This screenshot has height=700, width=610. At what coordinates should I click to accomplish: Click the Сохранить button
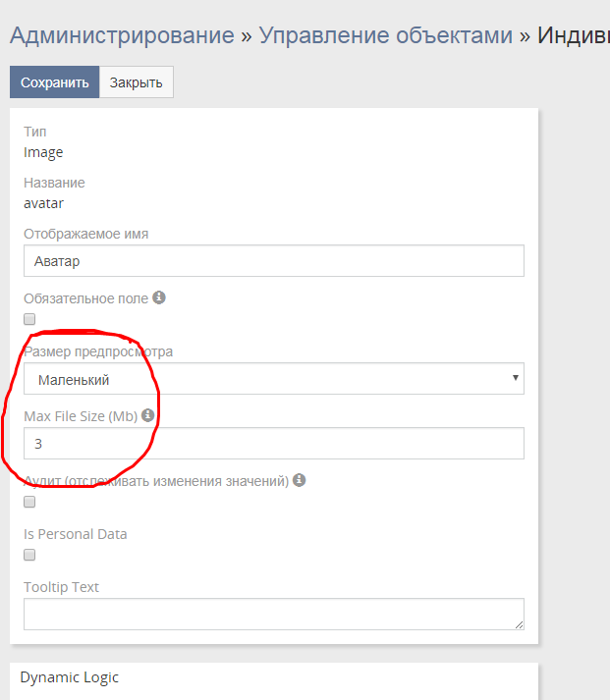point(55,82)
